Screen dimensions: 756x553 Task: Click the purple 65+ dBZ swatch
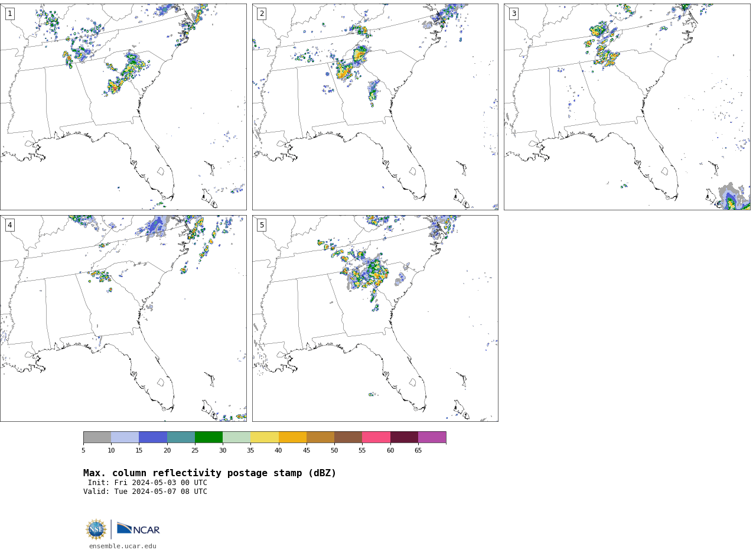pyautogui.click(x=432, y=437)
